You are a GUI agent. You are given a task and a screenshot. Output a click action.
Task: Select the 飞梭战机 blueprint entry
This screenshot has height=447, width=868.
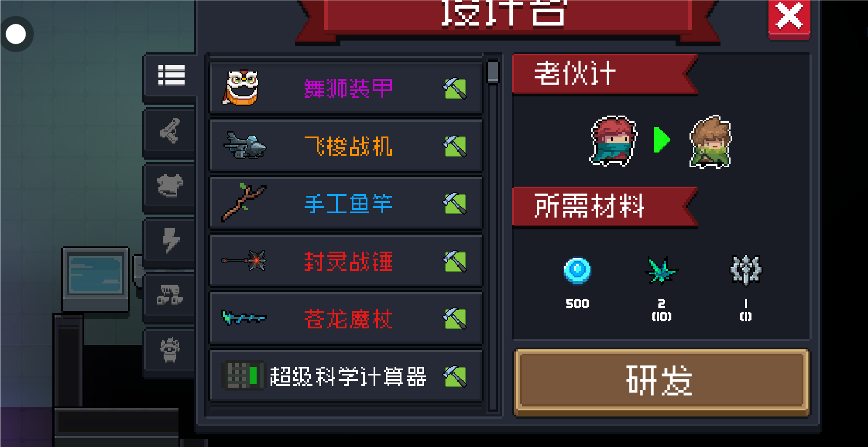(x=346, y=146)
